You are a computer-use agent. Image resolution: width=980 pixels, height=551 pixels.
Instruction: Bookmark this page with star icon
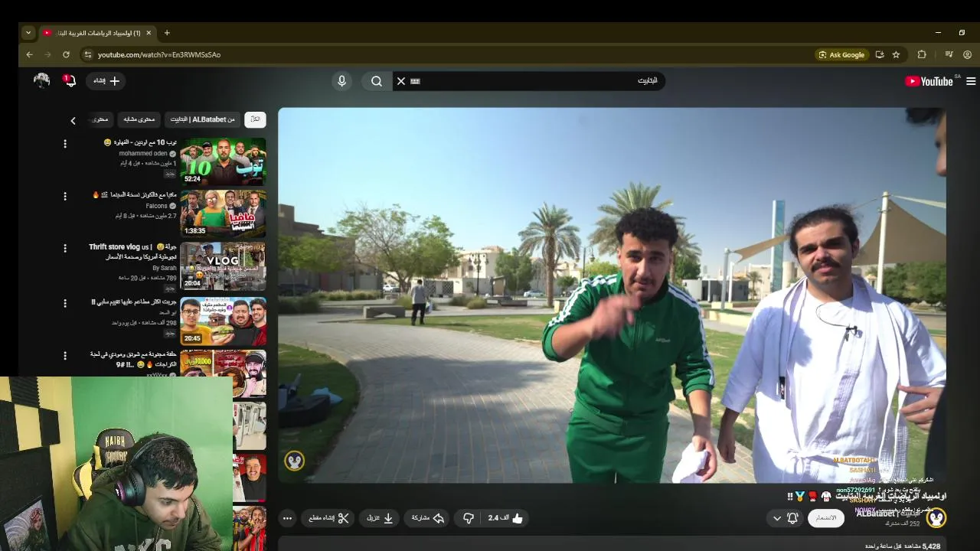tap(896, 54)
